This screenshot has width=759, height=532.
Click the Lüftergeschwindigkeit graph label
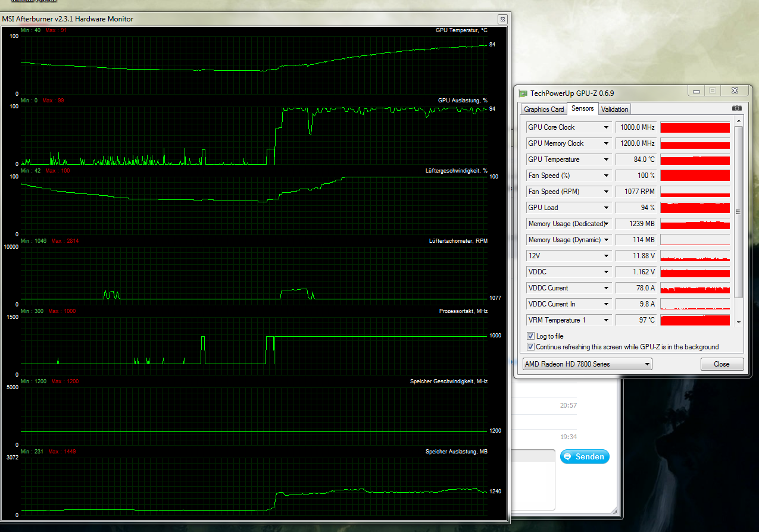[457, 171]
